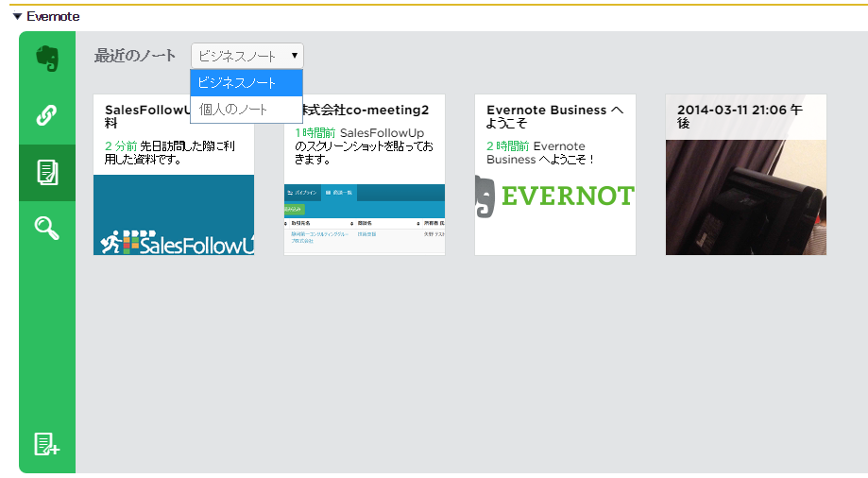Screen dimensions: 868x478
Task: Open the dark photo thumbnail of 2014-03-11 note
Action: tap(745, 197)
